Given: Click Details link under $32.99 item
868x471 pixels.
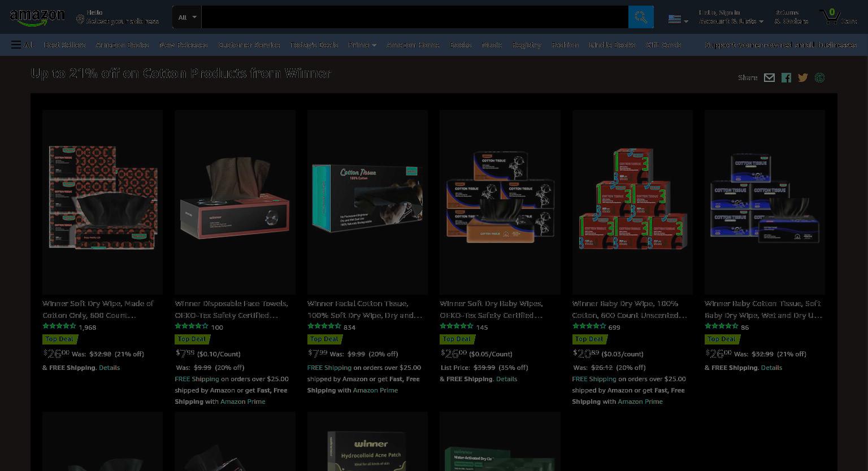Looking at the screenshot, I should click(x=771, y=368).
